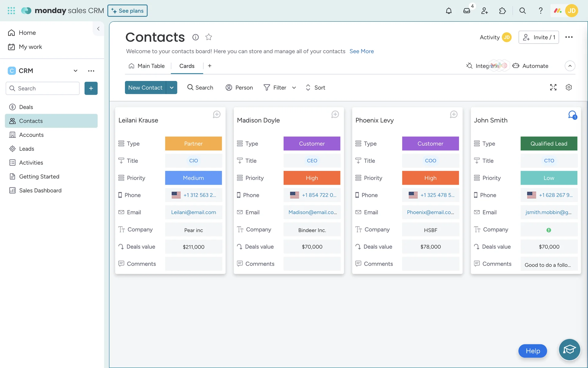
Task: Collapse the left sidebar
Action: [x=98, y=29]
